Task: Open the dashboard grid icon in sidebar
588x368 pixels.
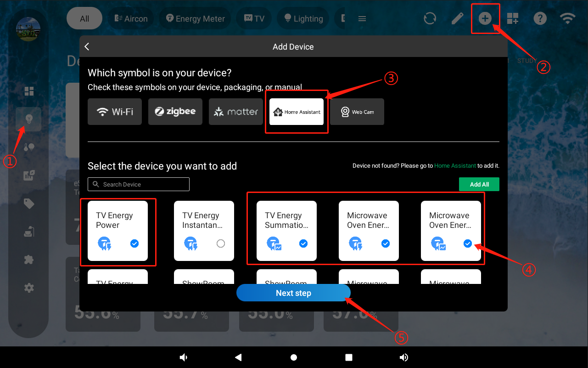Action: click(29, 91)
